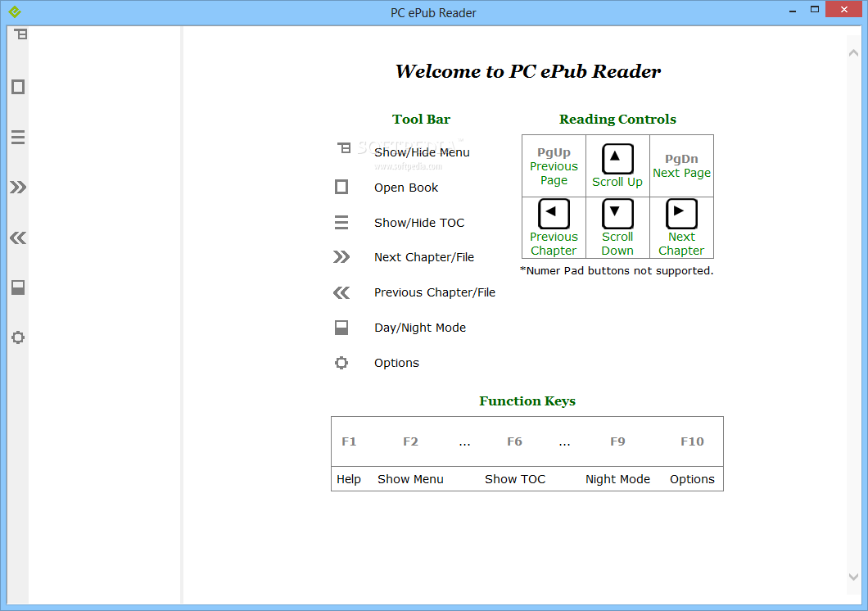Click the 'Welcome to PC ePub Reader' title

click(528, 71)
